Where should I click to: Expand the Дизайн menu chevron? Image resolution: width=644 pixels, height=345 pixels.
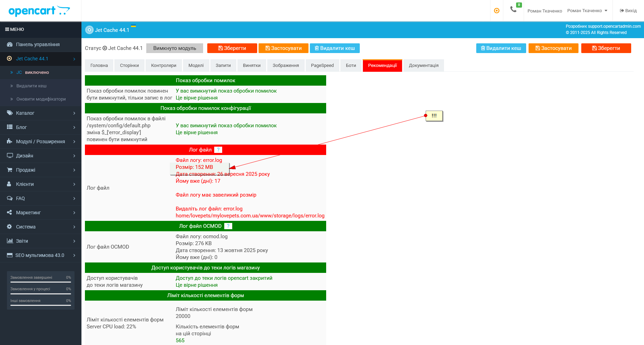click(x=74, y=156)
